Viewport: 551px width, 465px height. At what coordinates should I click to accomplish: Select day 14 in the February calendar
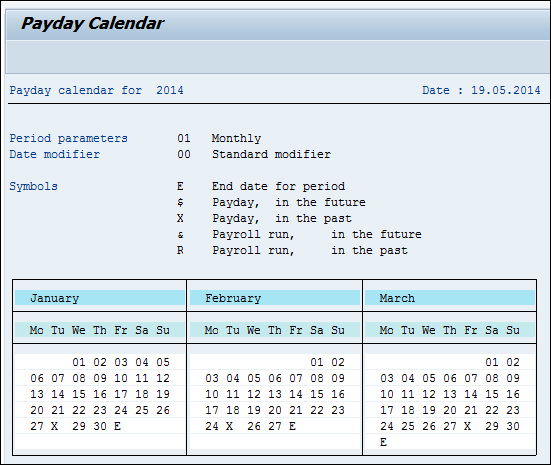click(296, 394)
